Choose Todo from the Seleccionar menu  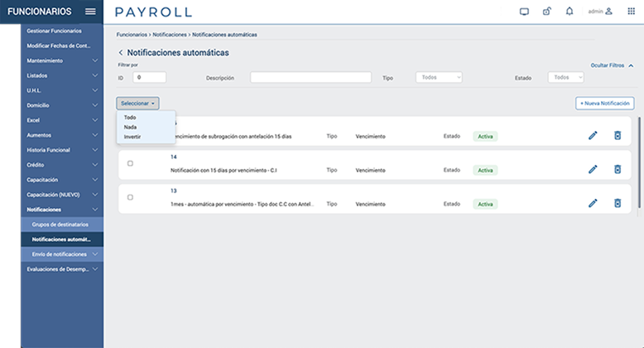tap(131, 118)
